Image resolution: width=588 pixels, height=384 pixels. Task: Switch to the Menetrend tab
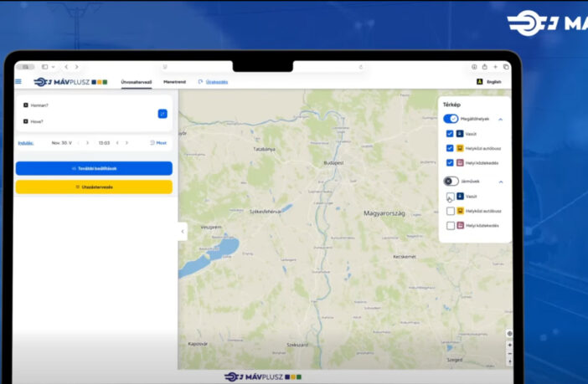174,82
